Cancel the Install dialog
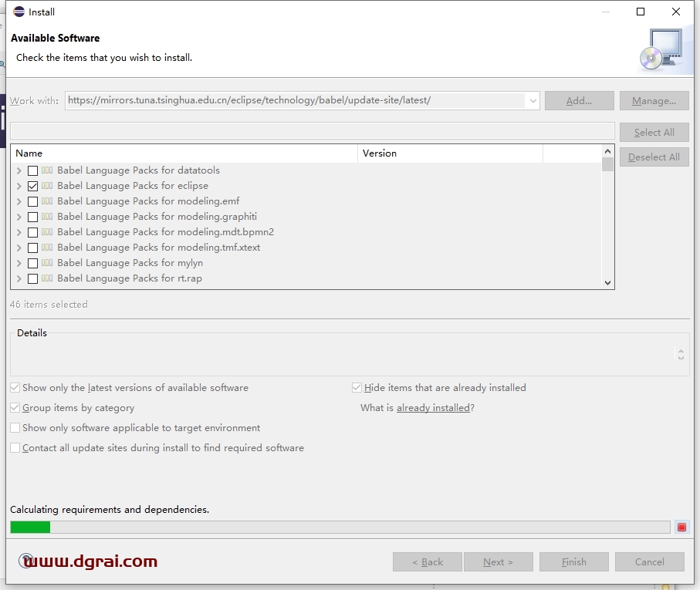This screenshot has width=700, height=590. tap(650, 562)
